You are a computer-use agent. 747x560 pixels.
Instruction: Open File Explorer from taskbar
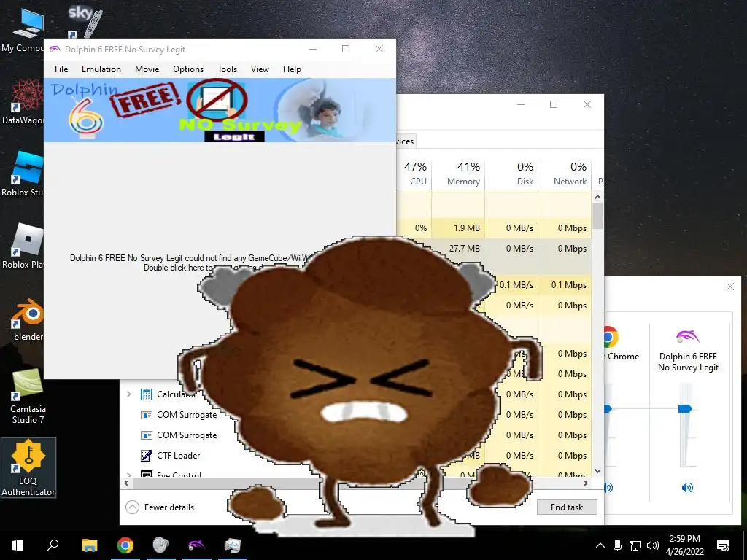(x=89, y=545)
